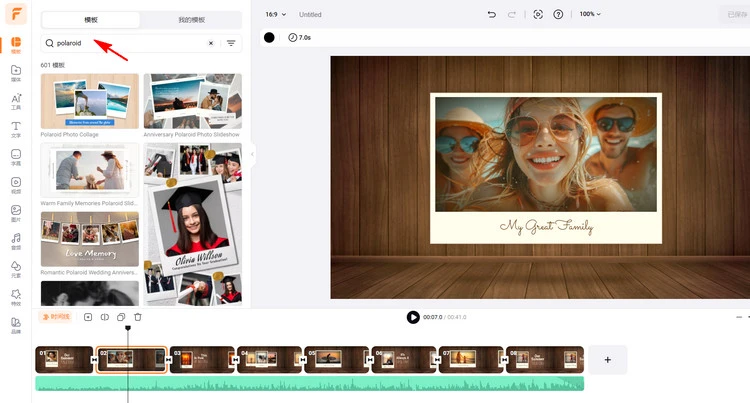This screenshot has height=403, width=750.
Task: Click the help question mark icon
Action: 558,14
